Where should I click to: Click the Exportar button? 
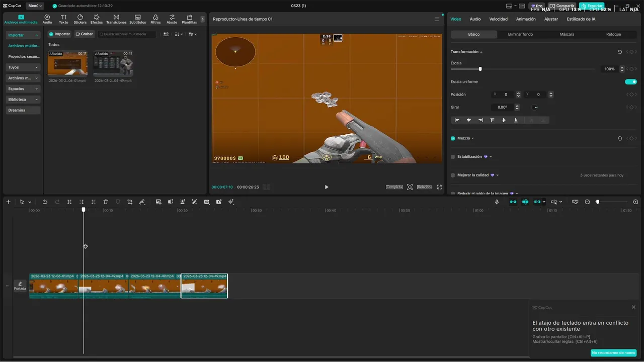point(592,6)
